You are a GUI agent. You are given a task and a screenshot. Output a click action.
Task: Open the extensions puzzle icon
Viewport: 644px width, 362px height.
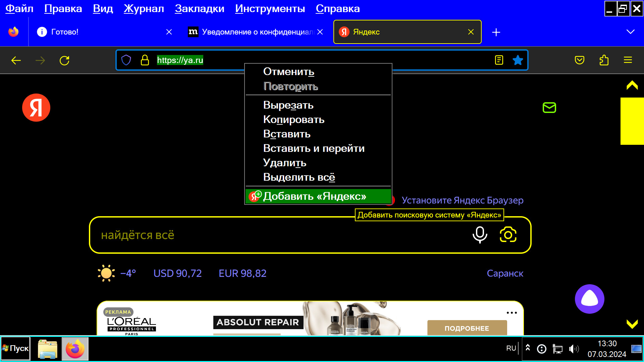coord(604,60)
